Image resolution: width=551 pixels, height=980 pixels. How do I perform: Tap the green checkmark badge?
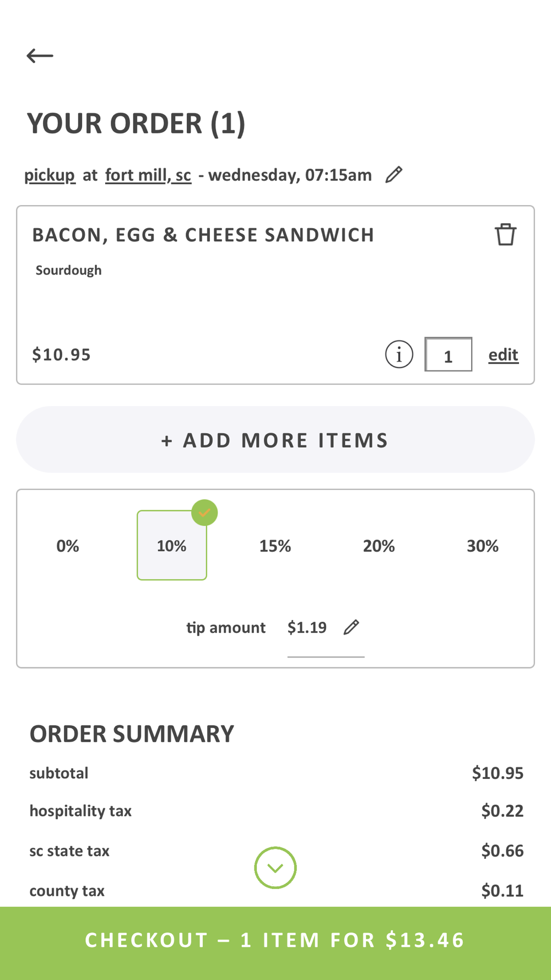(204, 513)
